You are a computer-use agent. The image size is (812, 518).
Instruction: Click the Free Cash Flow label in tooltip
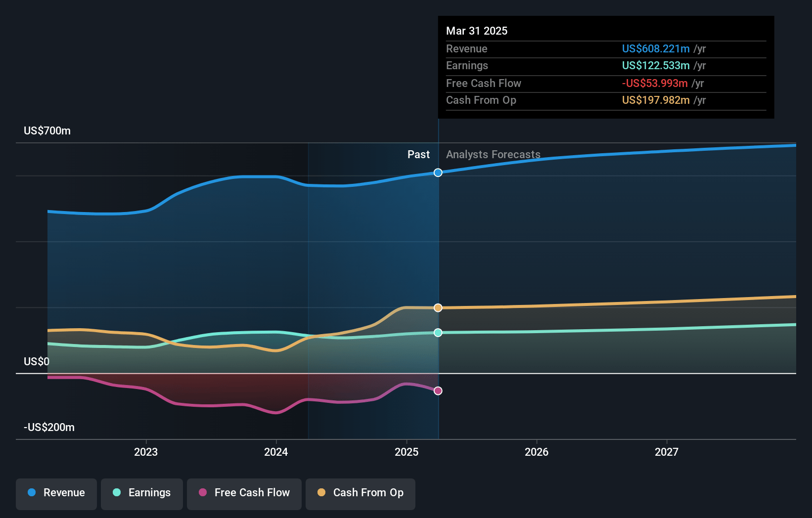484,84
